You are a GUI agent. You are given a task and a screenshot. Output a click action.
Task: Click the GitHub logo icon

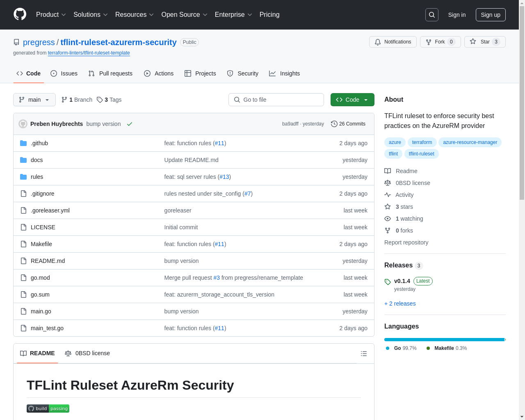(20, 14)
